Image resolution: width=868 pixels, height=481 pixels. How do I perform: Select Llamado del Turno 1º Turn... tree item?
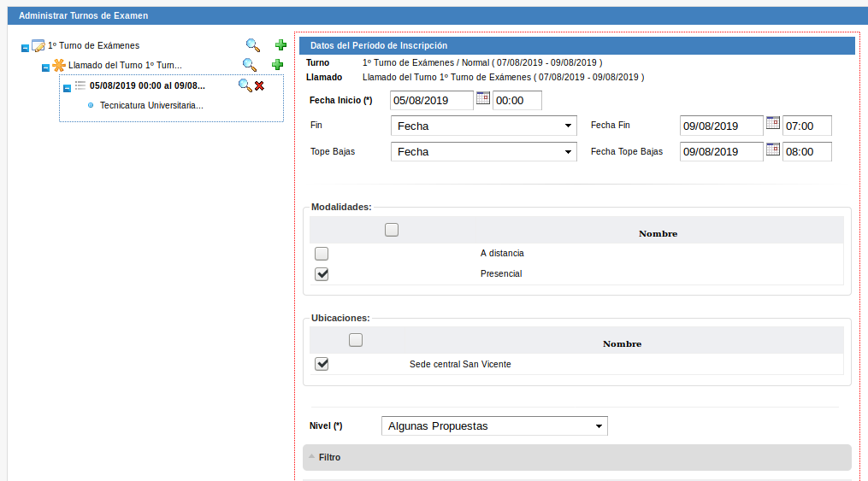[125, 65]
